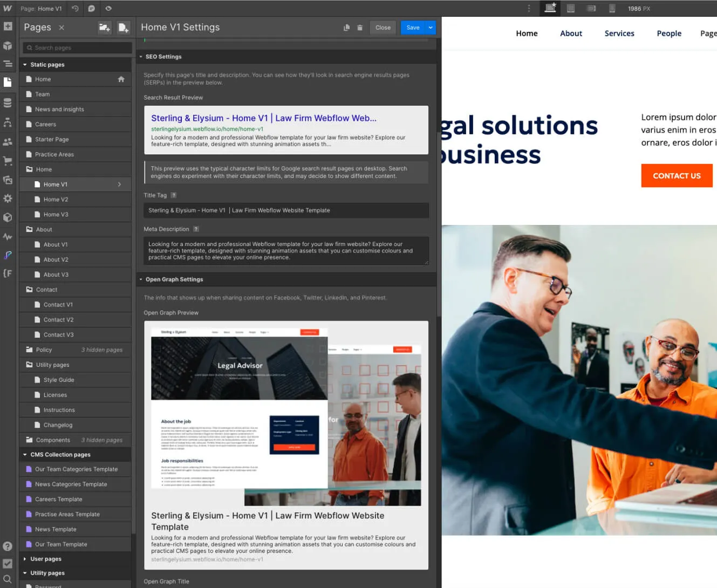Select the Careers page
This screenshot has height=588, width=717.
tap(75, 125)
